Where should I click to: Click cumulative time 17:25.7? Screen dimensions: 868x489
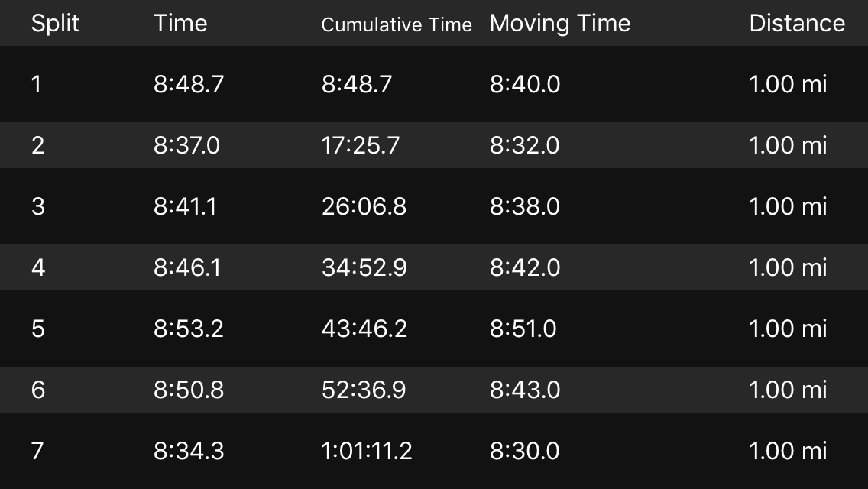(361, 145)
